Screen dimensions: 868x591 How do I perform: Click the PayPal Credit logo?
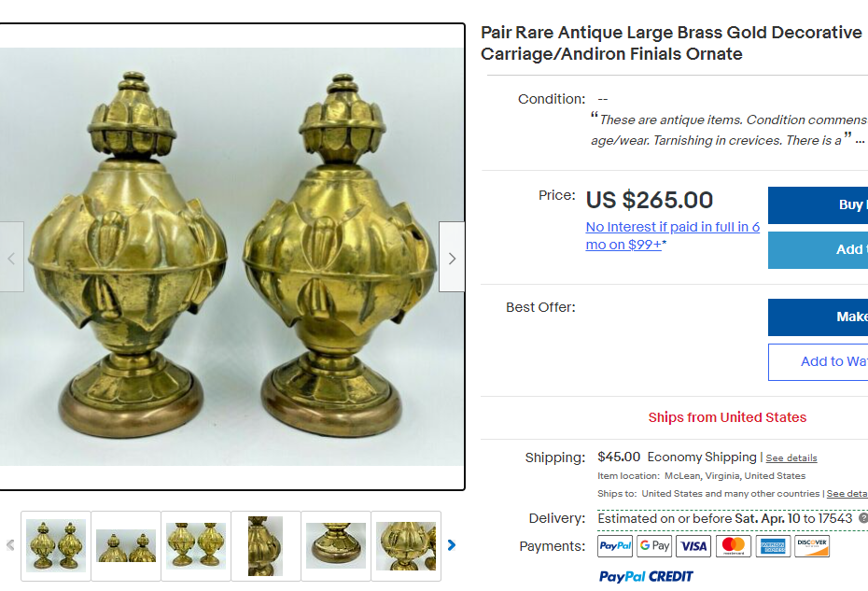pyautogui.click(x=646, y=577)
